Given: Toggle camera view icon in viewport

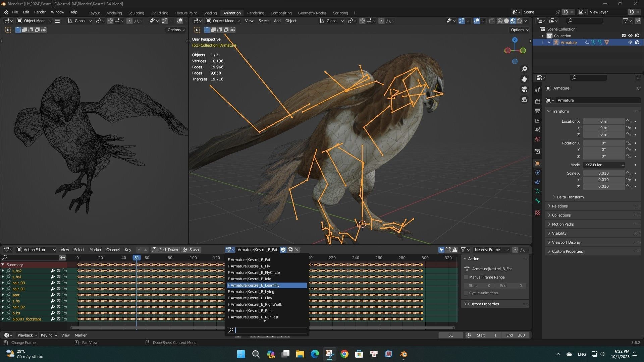Looking at the screenshot, I should (524, 89).
